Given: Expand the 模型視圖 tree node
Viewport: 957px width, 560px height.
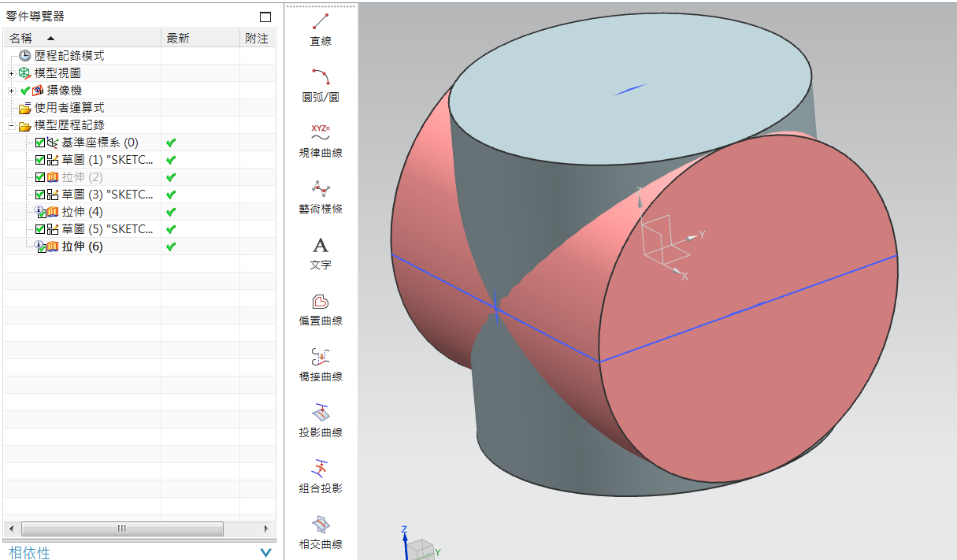Looking at the screenshot, I should (x=12, y=73).
